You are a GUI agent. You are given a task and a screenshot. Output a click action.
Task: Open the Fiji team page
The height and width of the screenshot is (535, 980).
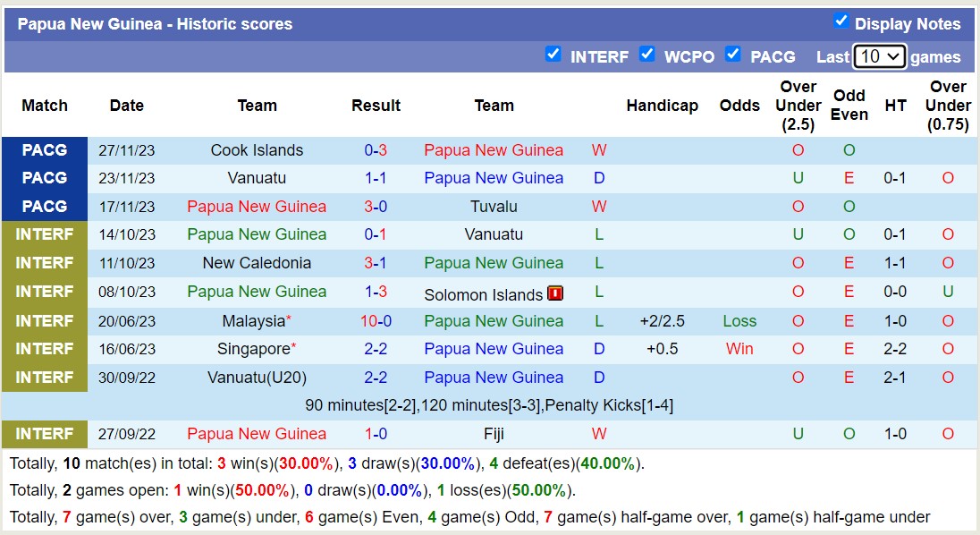(494, 434)
